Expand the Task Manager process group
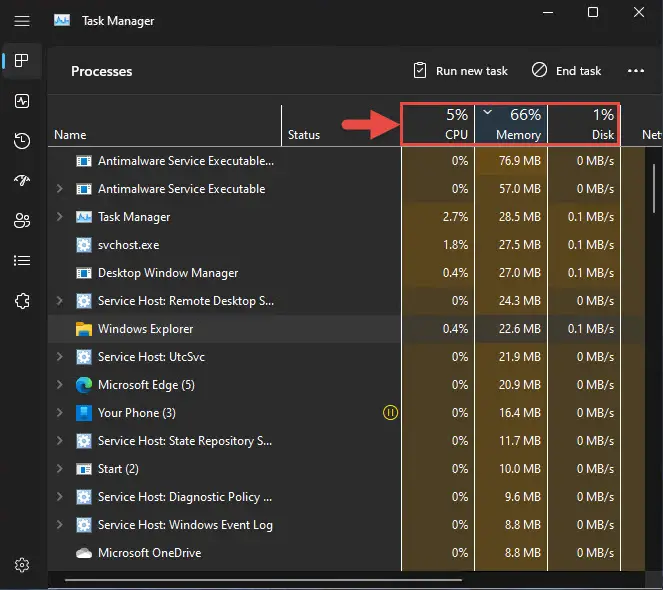The width and height of the screenshot is (663, 590). pyautogui.click(x=60, y=217)
